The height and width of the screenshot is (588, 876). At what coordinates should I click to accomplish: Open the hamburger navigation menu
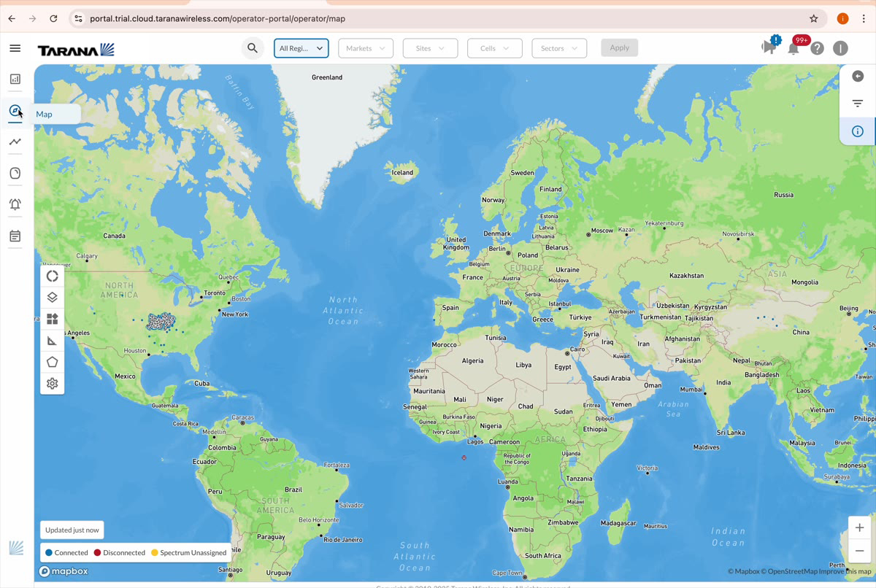click(x=15, y=48)
